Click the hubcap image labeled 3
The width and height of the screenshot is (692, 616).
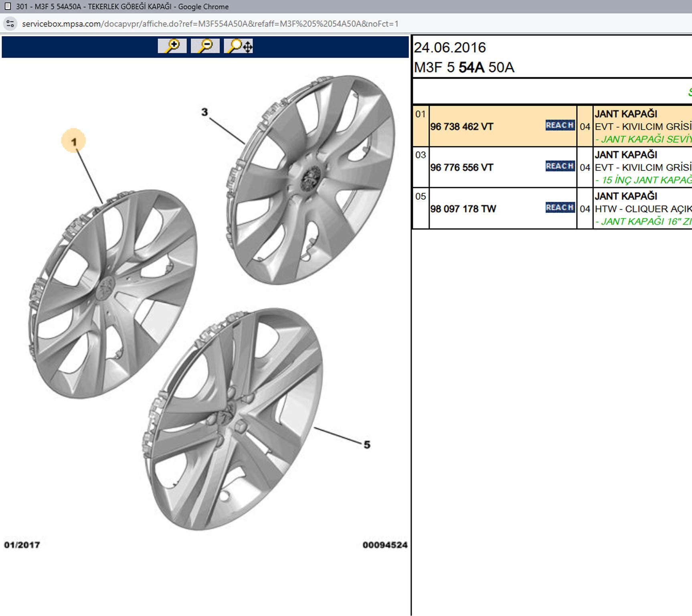pyautogui.click(x=311, y=180)
